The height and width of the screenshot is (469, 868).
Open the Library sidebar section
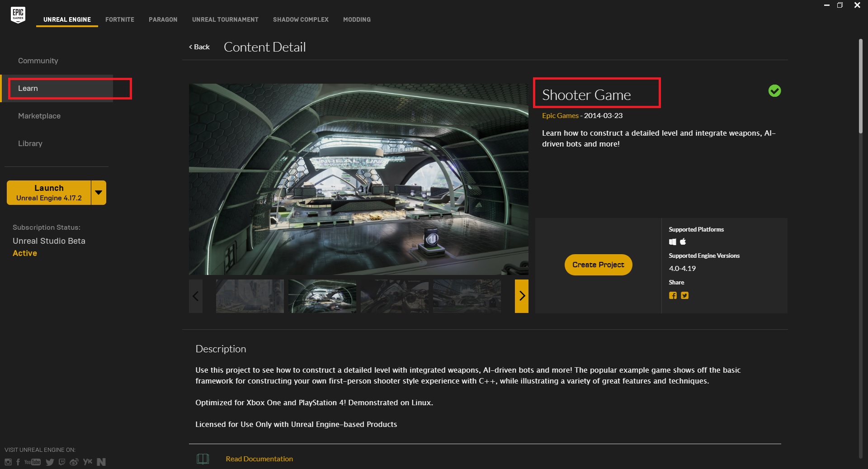coord(30,143)
